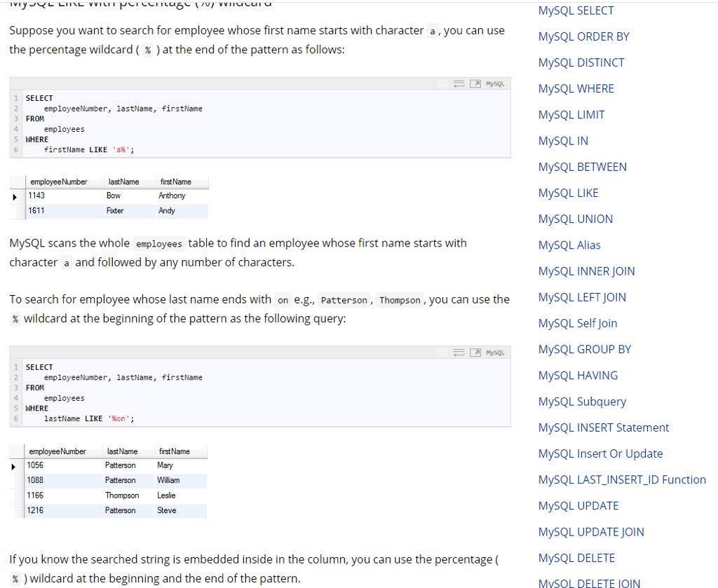Go to MySQL UPDATE JOIN tutorial
The height and width of the screenshot is (588, 718).
pyautogui.click(x=590, y=532)
